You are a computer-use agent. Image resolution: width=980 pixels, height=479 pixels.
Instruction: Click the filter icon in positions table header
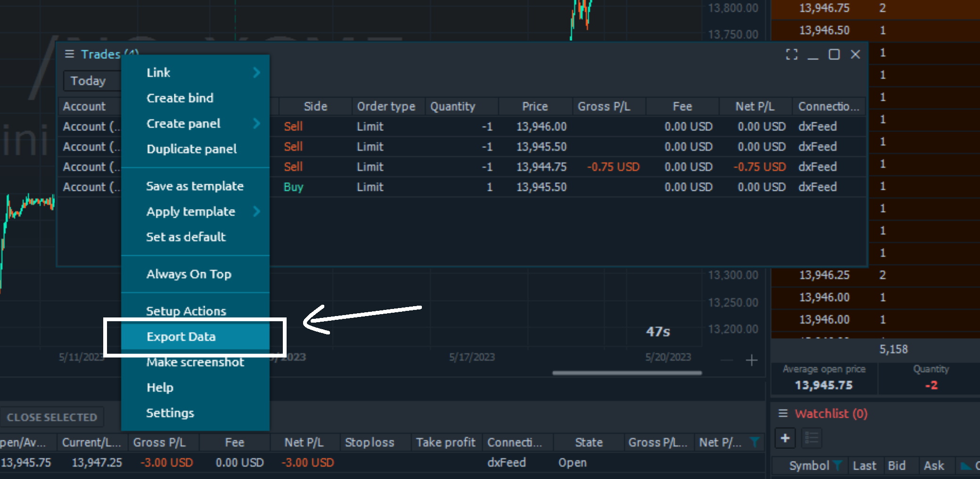point(755,442)
